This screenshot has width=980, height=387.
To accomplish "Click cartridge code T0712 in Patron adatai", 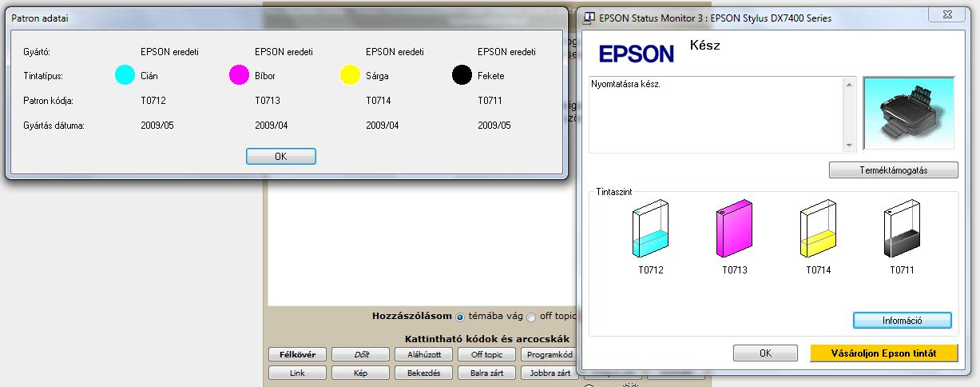I will 153,101.
